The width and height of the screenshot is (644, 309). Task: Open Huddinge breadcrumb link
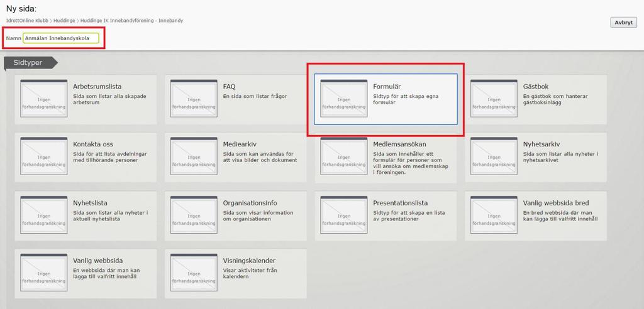pos(64,21)
